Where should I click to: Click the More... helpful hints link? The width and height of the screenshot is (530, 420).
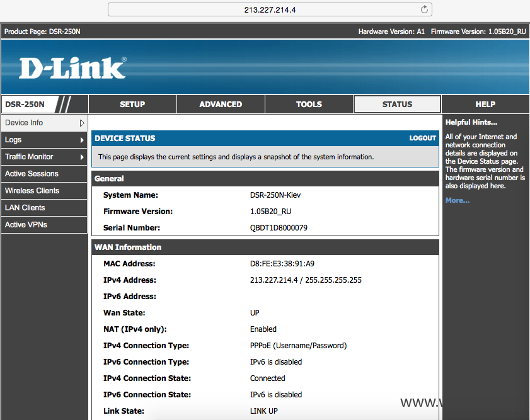coord(458,200)
